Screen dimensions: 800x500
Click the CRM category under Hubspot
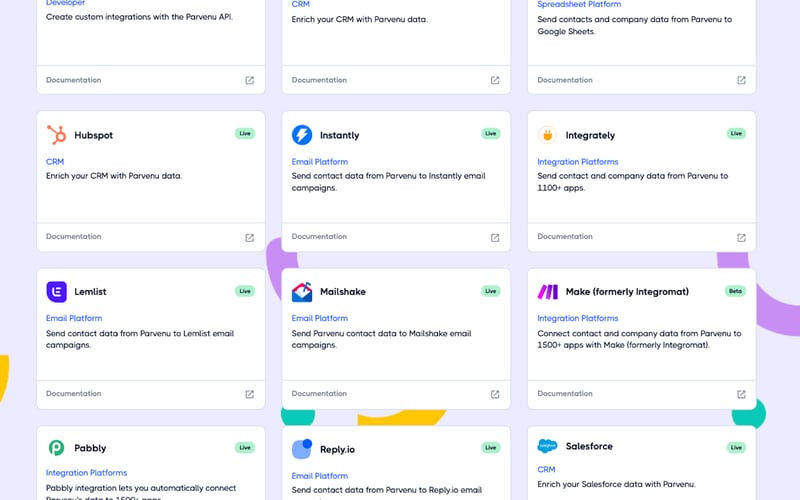[55, 162]
